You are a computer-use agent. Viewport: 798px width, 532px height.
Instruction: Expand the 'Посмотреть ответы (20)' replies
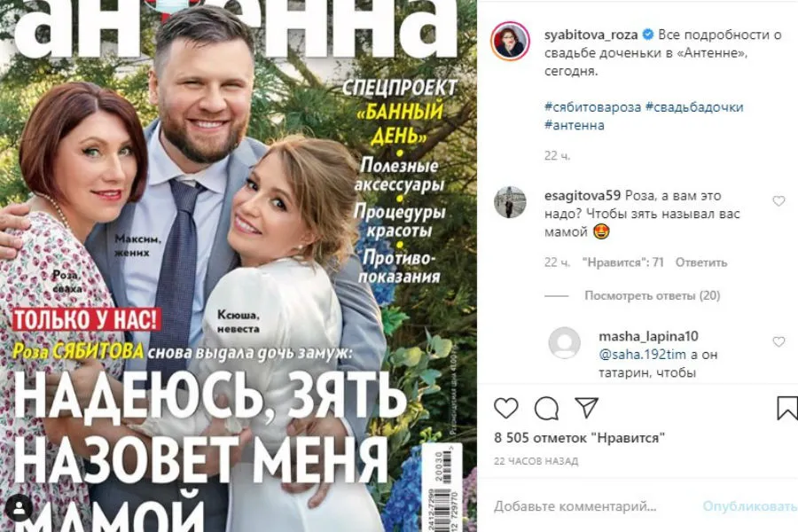point(652,295)
